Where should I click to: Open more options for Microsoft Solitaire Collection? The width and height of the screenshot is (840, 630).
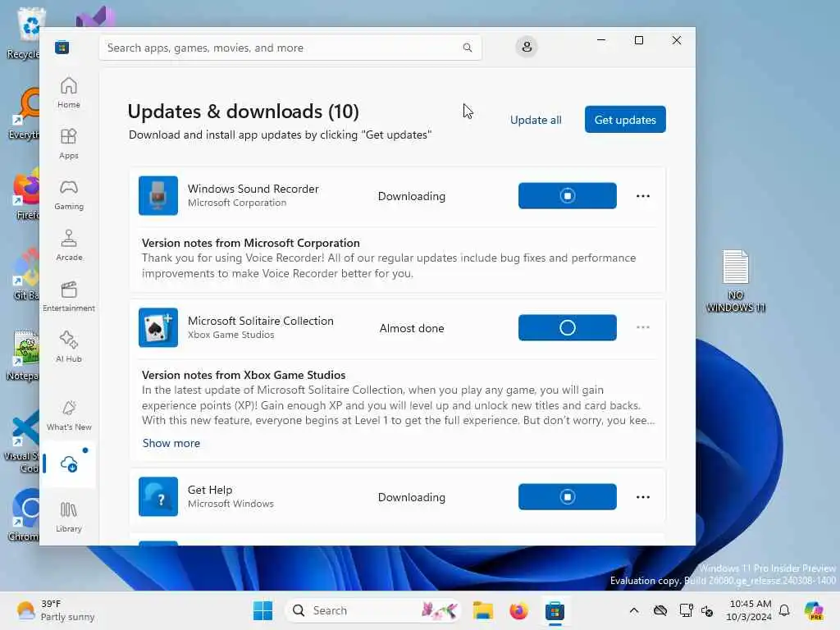click(643, 327)
